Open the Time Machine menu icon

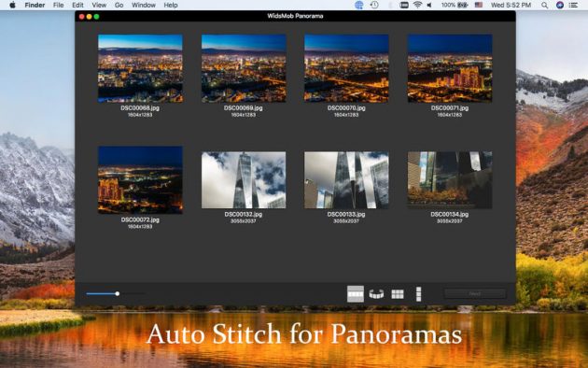pos(374,5)
